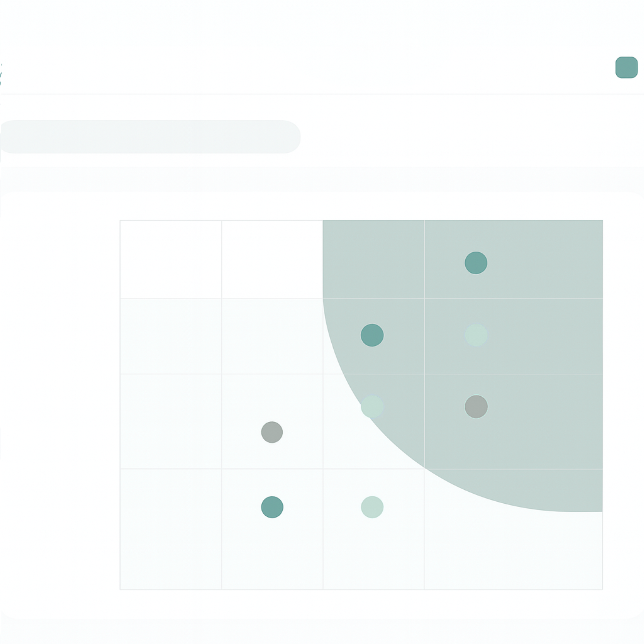Choose the dark teal dot in the bottom row
Screen dimensions: 644x644
click(x=272, y=507)
